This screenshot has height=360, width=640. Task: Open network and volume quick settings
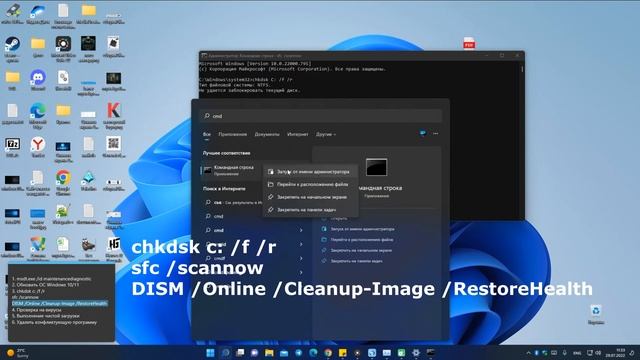click(594, 353)
